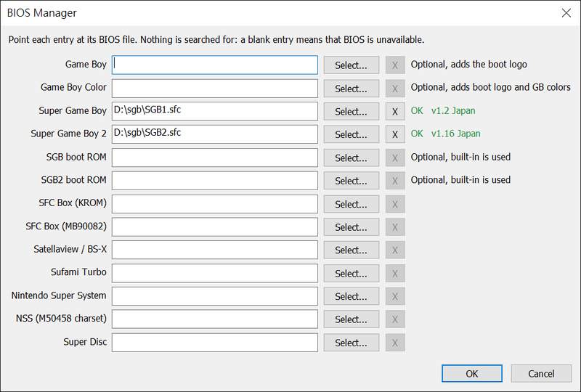This screenshot has width=581, height=392.
Task: Click 'Optional, adds boot logo and GB colors'
Action: (491, 87)
